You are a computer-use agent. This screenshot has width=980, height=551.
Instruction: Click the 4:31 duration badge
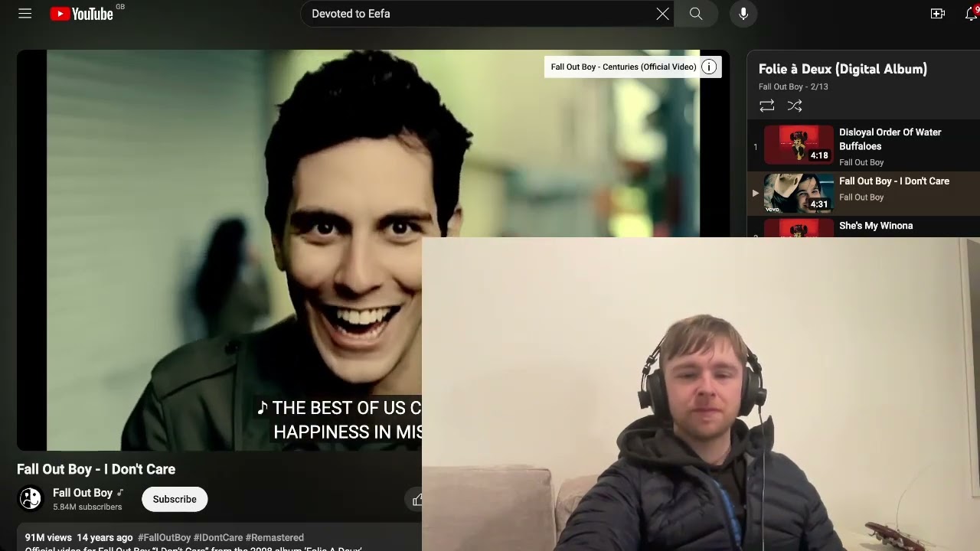point(819,204)
